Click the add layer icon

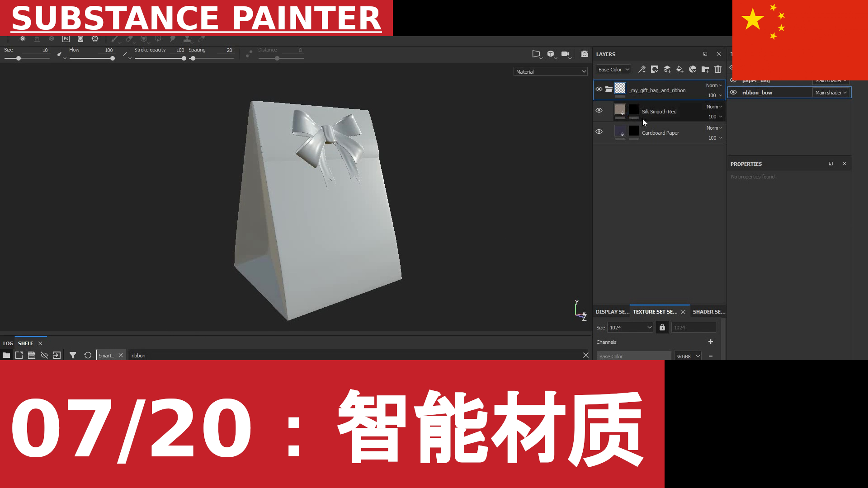667,69
